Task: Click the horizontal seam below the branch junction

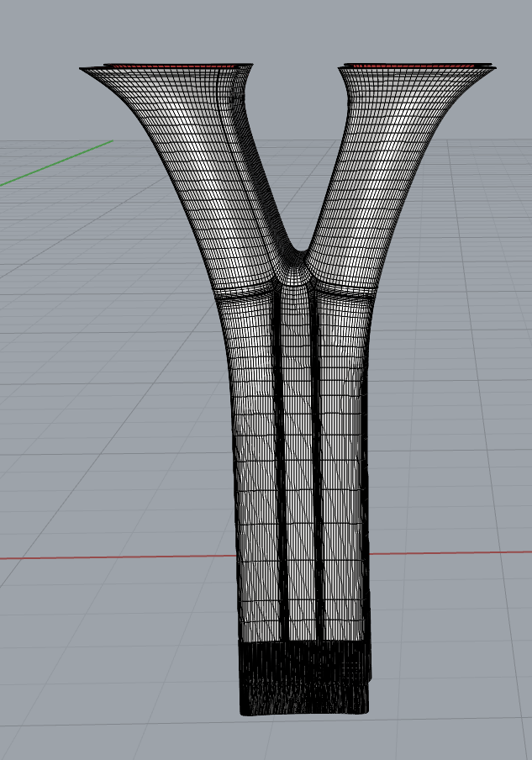Action: coord(252,292)
